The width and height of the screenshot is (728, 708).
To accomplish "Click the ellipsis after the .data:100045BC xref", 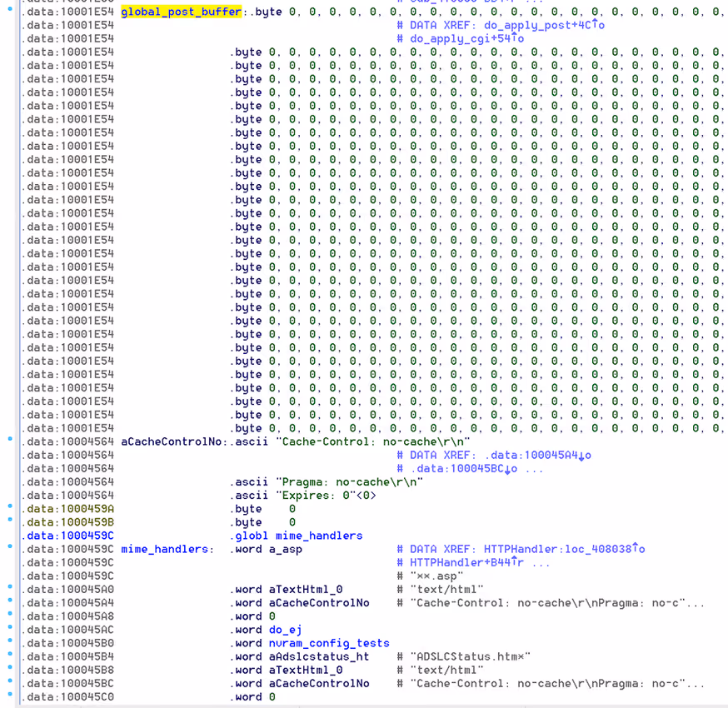I will [x=534, y=470].
